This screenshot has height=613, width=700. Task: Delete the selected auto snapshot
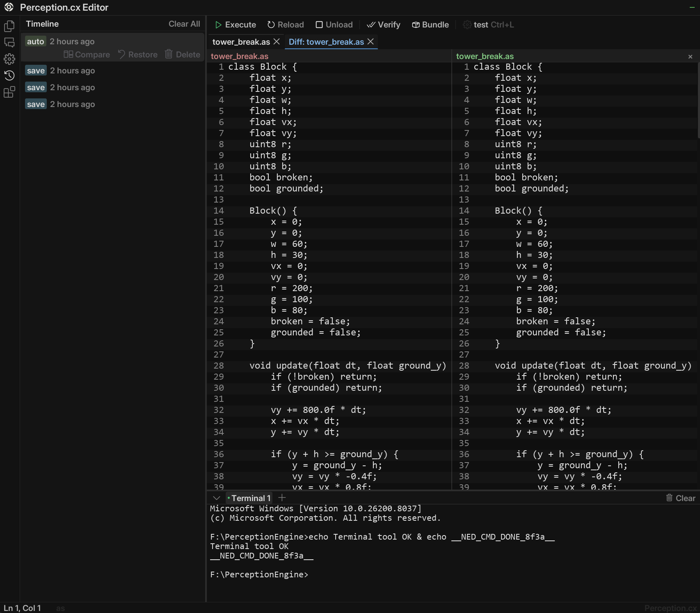[183, 55]
